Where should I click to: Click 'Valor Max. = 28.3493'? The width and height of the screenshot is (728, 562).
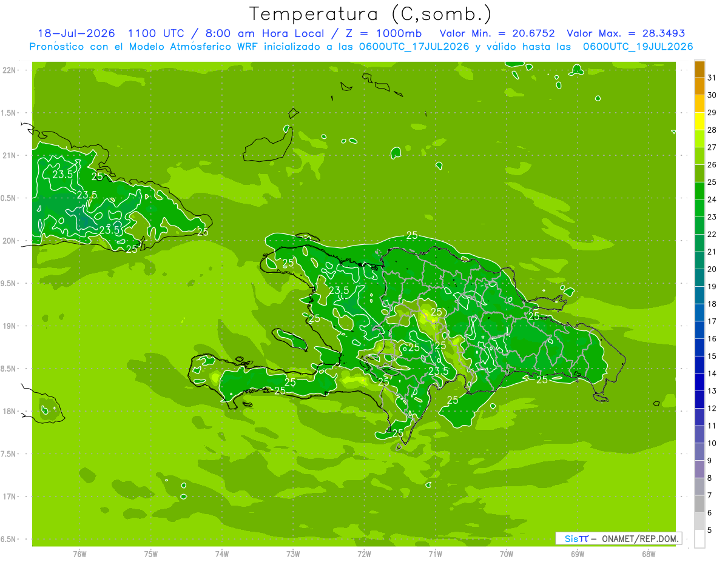tap(626, 33)
